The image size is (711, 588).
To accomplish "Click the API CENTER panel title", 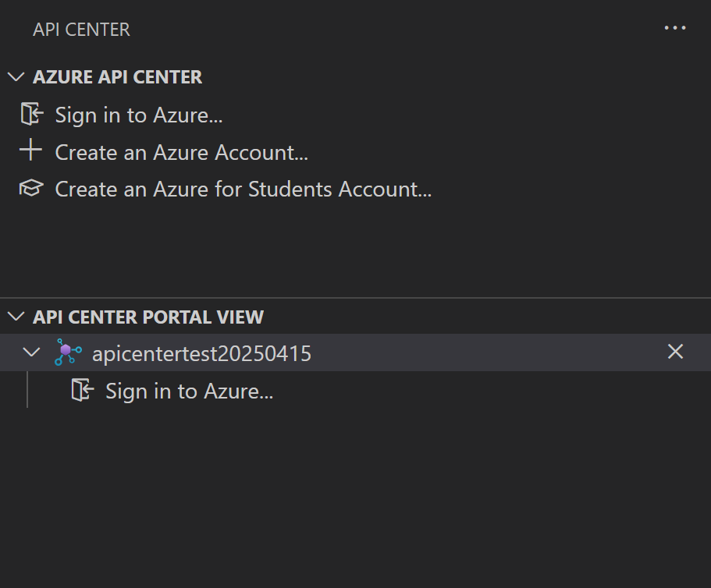I will (81, 30).
